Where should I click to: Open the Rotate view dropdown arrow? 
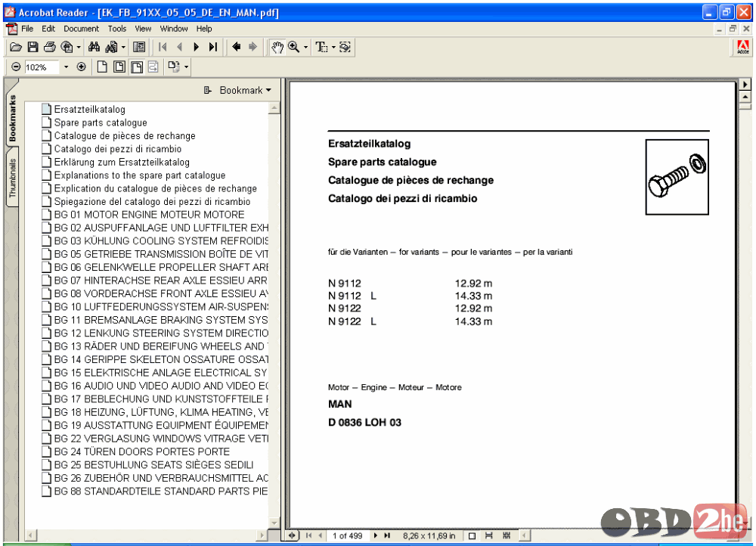point(186,67)
